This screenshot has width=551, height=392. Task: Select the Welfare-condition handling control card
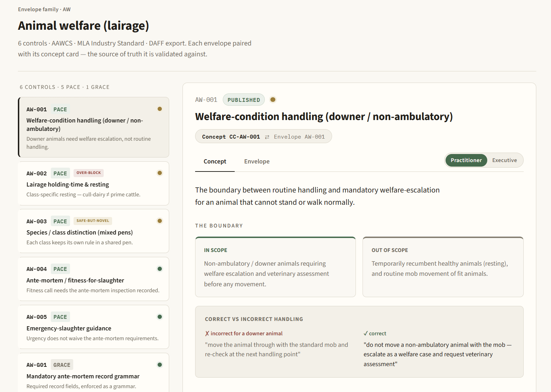tap(94, 127)
